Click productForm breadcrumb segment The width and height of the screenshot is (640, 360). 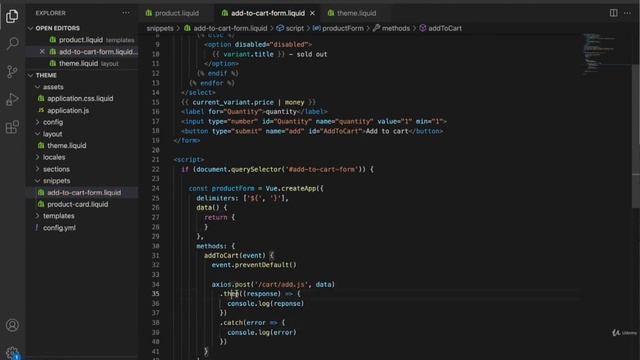click(342, 28)
